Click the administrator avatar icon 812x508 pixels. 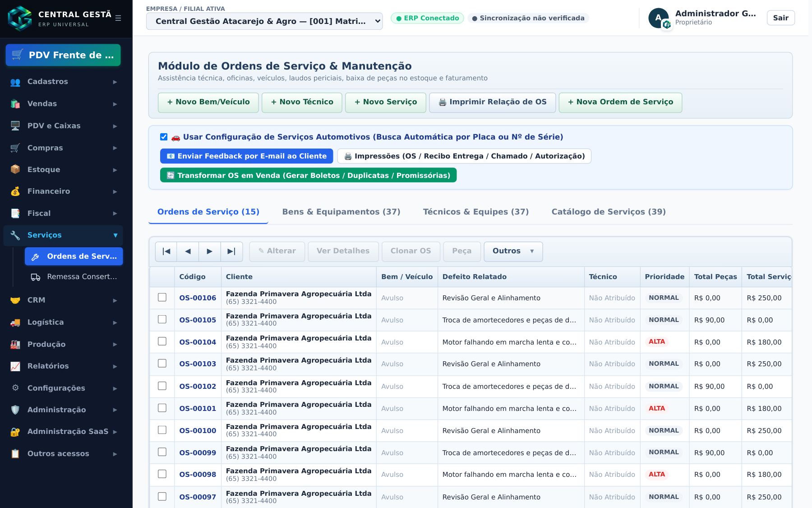659,18
